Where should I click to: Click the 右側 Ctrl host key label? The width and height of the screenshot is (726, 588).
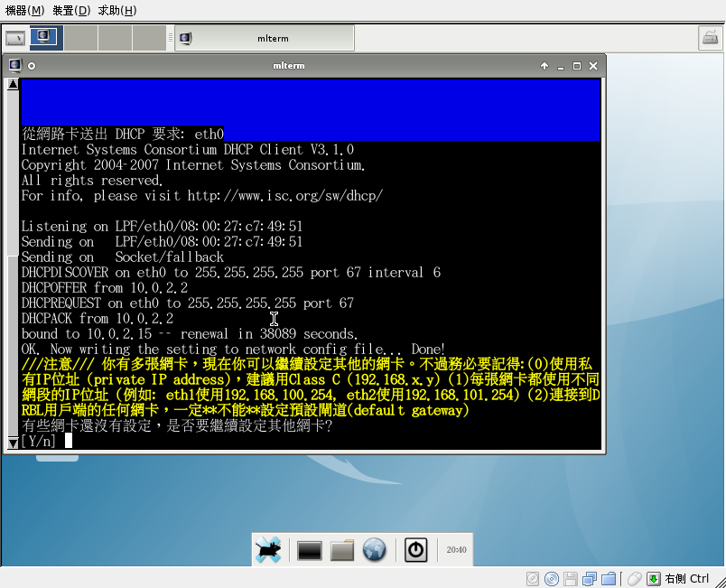point(686,579)
